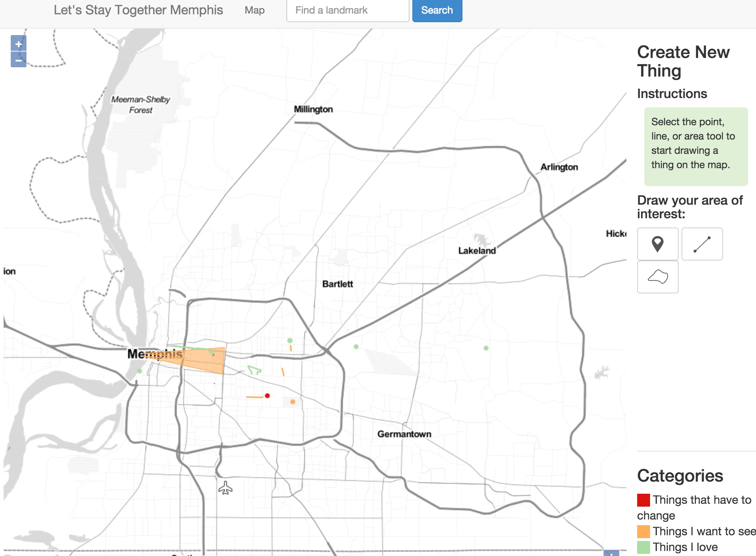The width and height of the screenshot is (756, 556).
Task: Select the line drawing tool
Action: (x=702, y=244)
